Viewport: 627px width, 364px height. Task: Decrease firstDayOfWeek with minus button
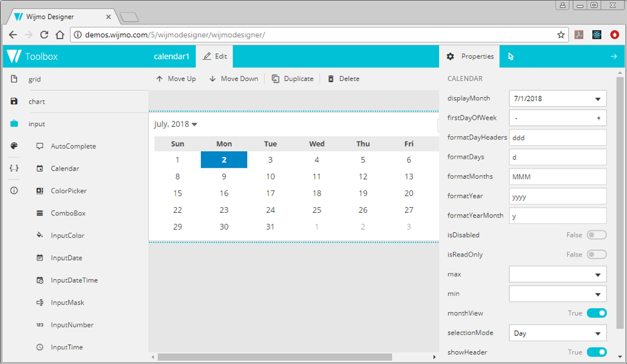[x=516, y=118]
